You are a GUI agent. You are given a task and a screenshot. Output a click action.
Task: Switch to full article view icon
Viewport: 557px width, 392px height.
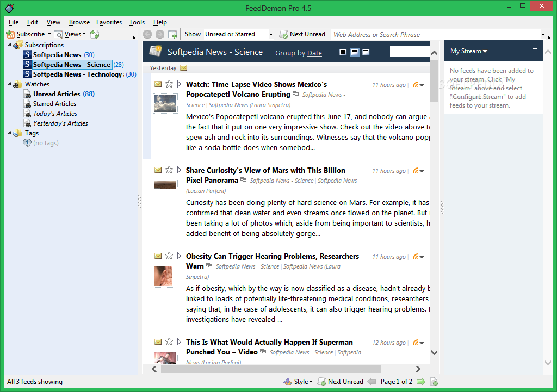point(366,52)
